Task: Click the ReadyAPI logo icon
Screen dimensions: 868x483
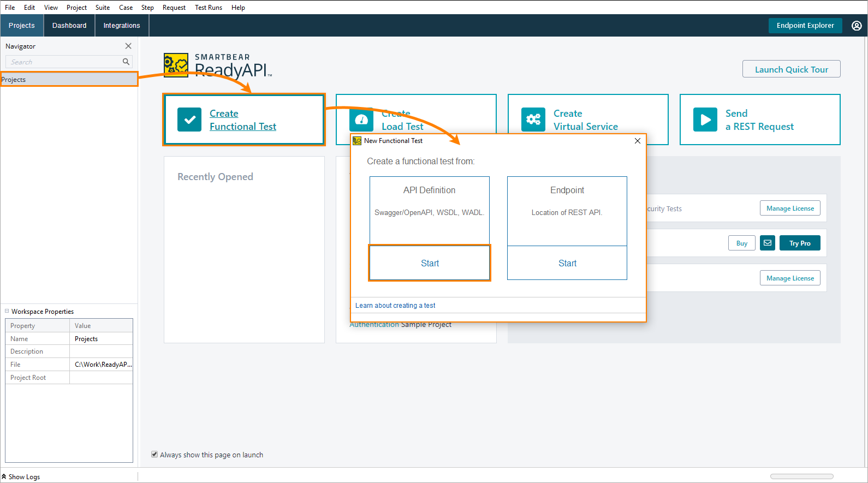Action: click(176, 65)
